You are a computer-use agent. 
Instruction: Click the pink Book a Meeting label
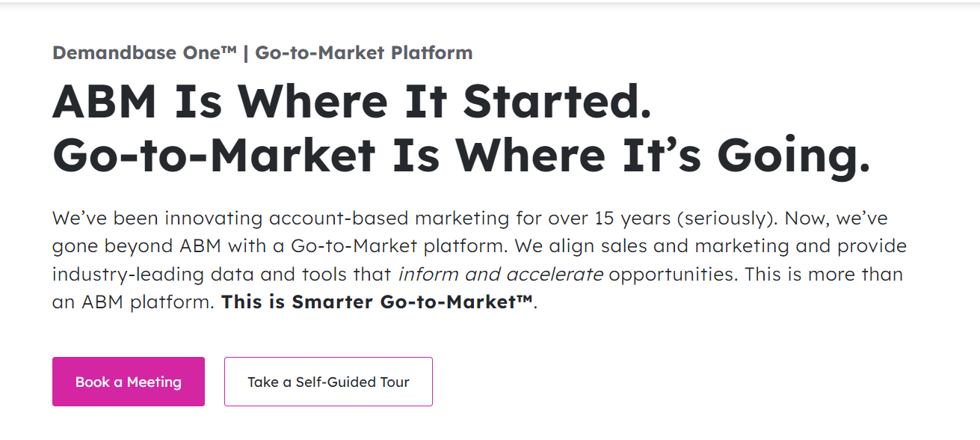pos(128,382)
